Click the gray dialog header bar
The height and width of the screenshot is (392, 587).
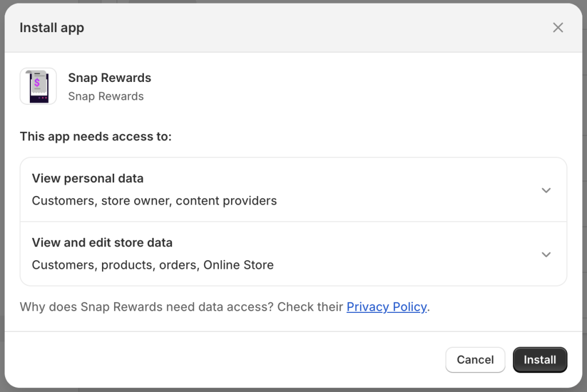[x=293, y=28]
